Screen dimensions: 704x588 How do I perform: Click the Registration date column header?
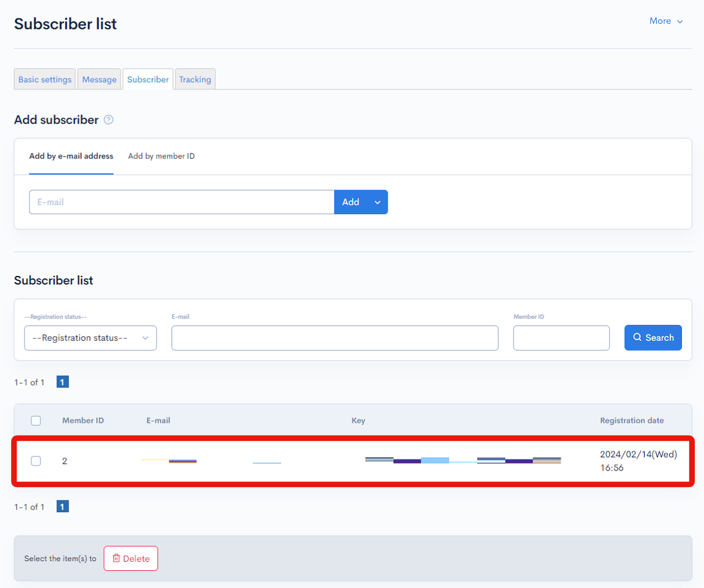point(632,420)
